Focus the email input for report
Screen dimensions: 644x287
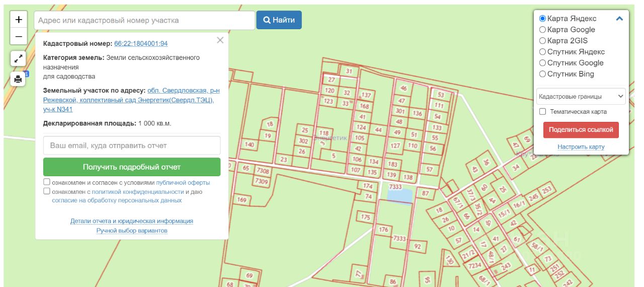pyautogui.click(x=132, y=146)
